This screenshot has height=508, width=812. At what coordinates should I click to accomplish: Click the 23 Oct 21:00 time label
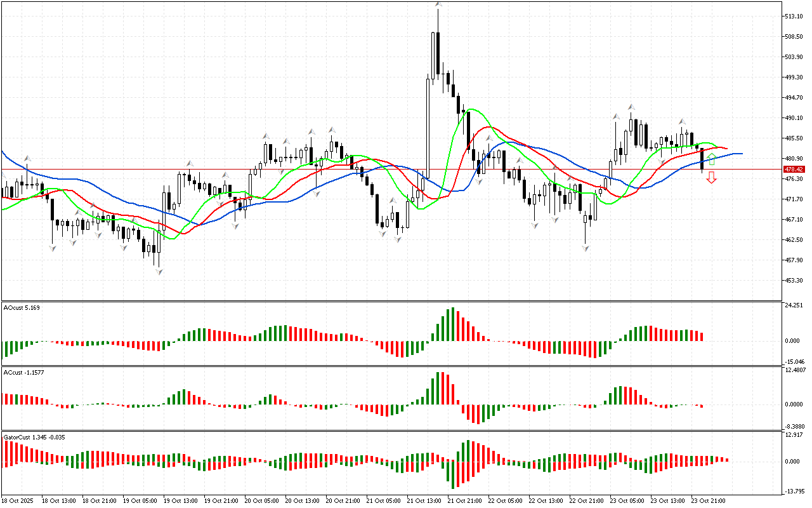[x=708, y=501]
